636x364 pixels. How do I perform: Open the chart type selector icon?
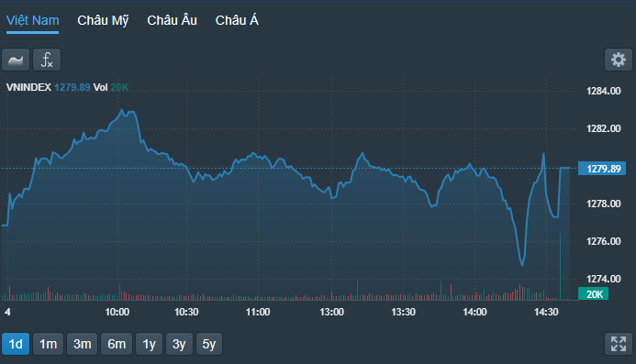(16, 60)
